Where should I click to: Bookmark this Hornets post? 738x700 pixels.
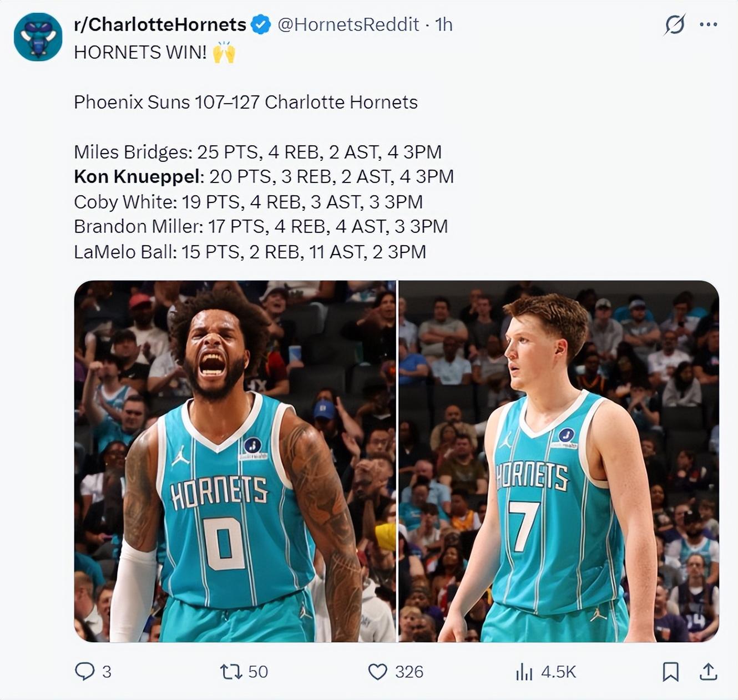(x=671, y=672)
